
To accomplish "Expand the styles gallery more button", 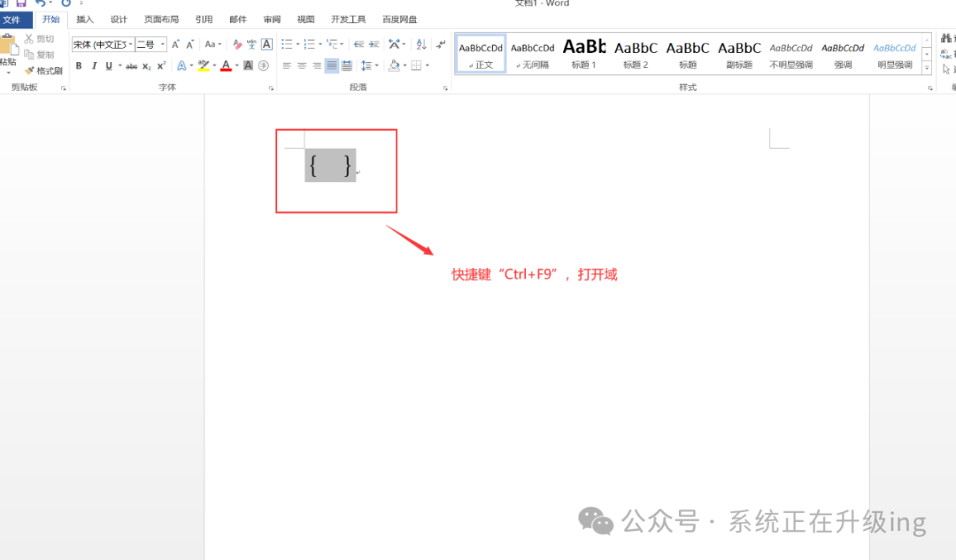I will tap(927, 67).
